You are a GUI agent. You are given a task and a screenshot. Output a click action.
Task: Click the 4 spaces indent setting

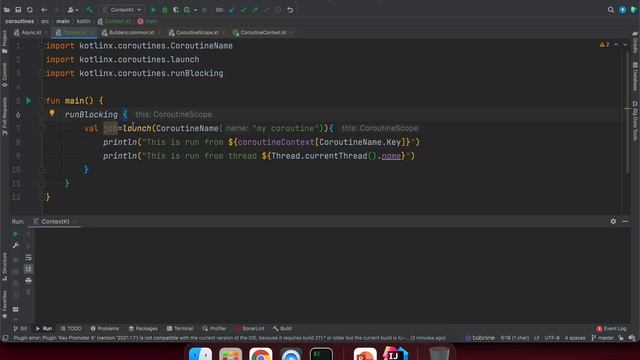click(575, 338)
